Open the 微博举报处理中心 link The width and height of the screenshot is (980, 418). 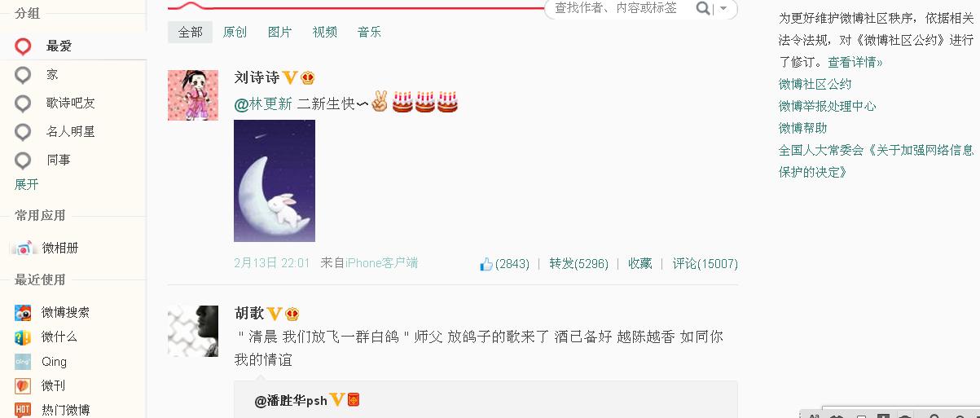click(x=828, y=106)
